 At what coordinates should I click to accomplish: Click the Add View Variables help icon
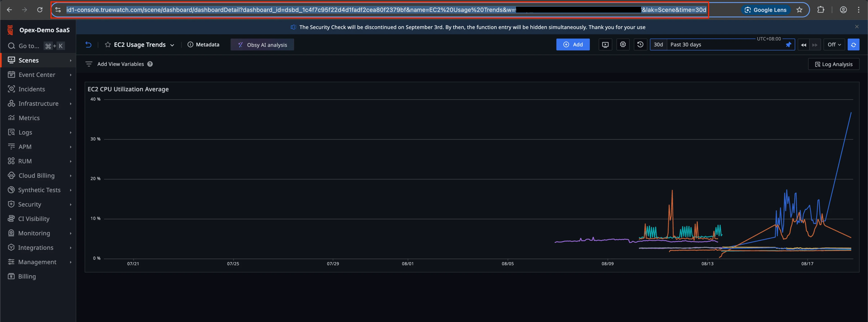(x=150, y=64)
